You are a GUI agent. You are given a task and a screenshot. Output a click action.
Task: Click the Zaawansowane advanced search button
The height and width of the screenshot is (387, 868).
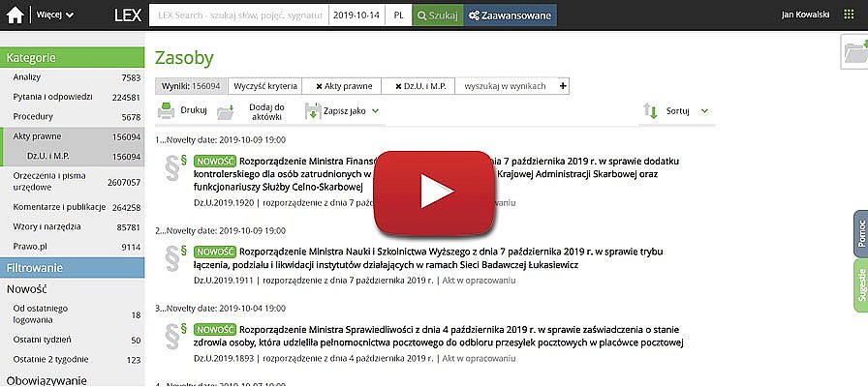click(510, 15)
